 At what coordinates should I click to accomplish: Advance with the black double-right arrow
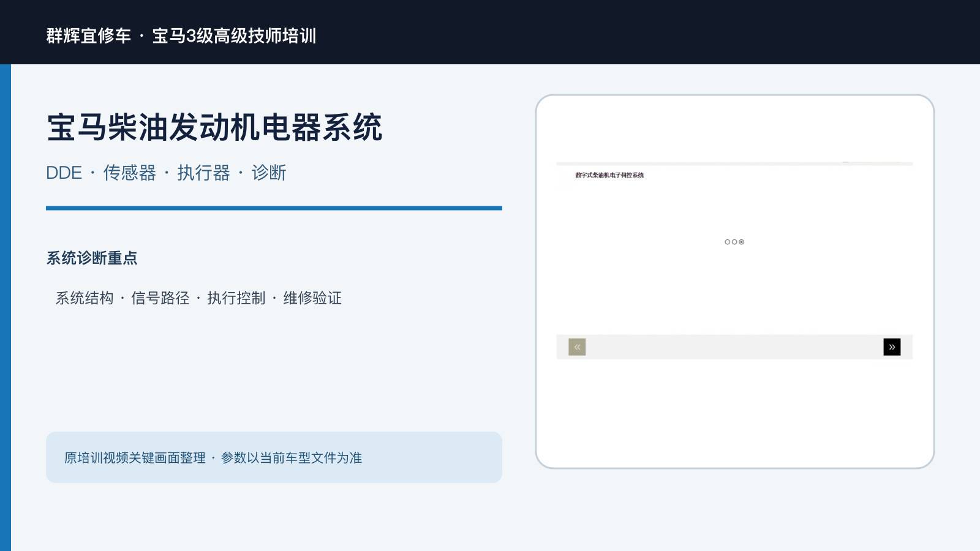coord(892,347)
